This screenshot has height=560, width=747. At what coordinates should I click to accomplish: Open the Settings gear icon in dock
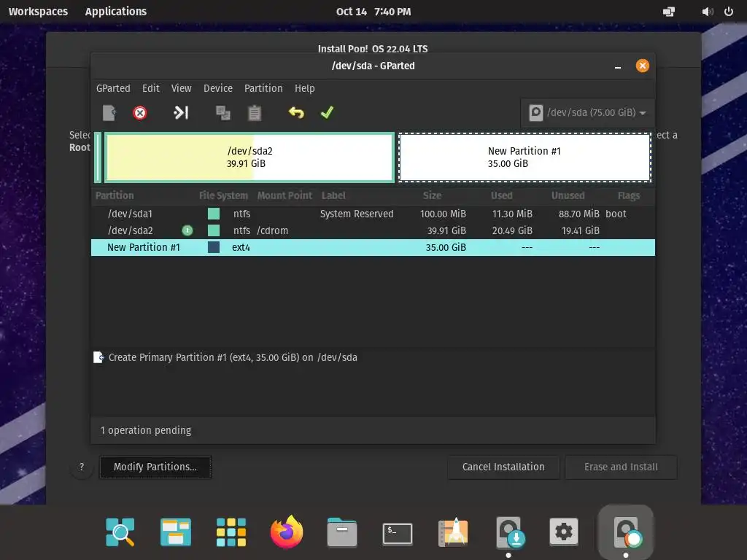564,532
